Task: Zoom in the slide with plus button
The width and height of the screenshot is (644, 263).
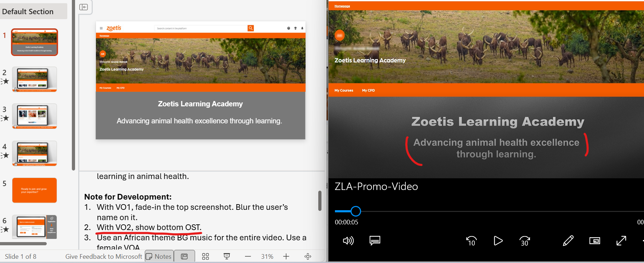Action: 286,256
